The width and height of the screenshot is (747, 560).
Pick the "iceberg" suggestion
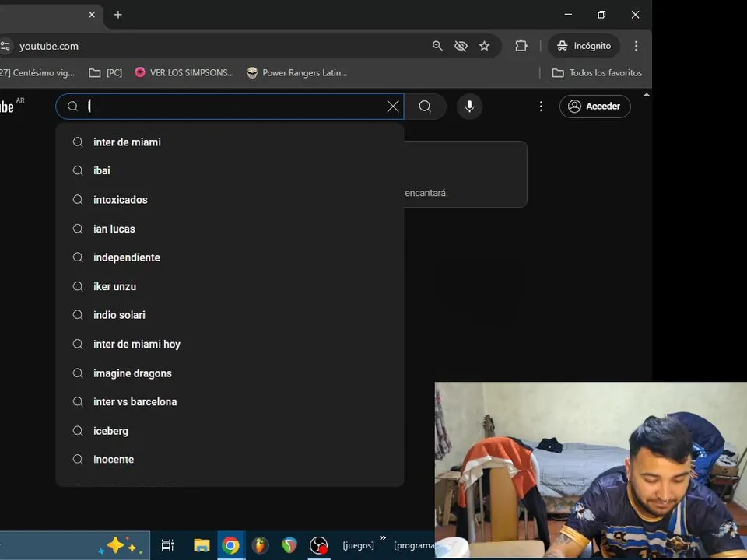click(230, 430)
